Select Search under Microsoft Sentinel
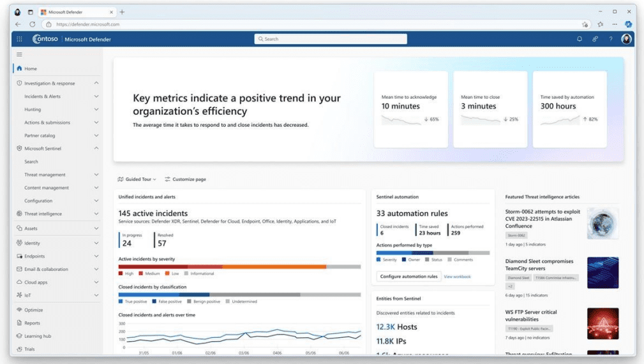 tap(31, 162)
